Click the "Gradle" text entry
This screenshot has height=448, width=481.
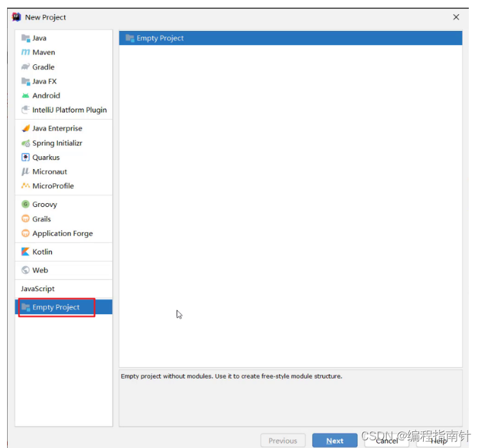(x=43, y=67)
